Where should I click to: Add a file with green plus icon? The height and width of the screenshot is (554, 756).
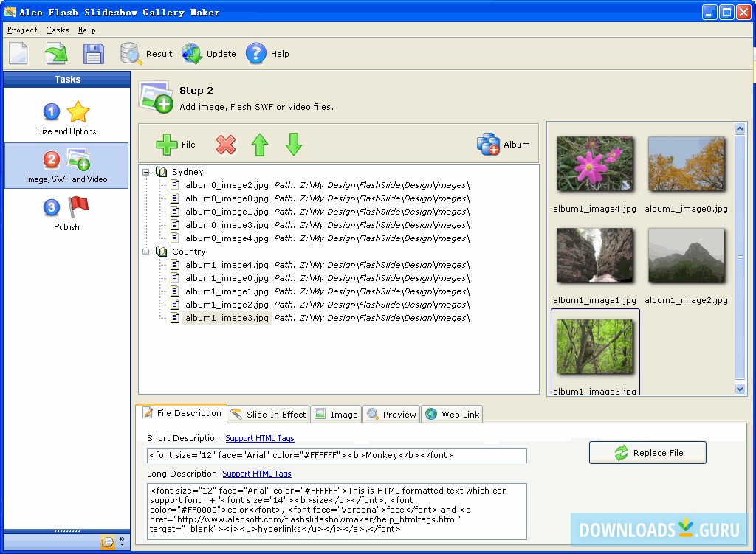tap(176, 145)
